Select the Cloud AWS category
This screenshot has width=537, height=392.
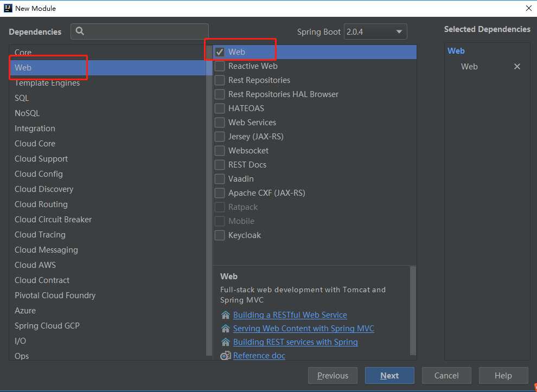pyautogui.click(x=107, y=265)
